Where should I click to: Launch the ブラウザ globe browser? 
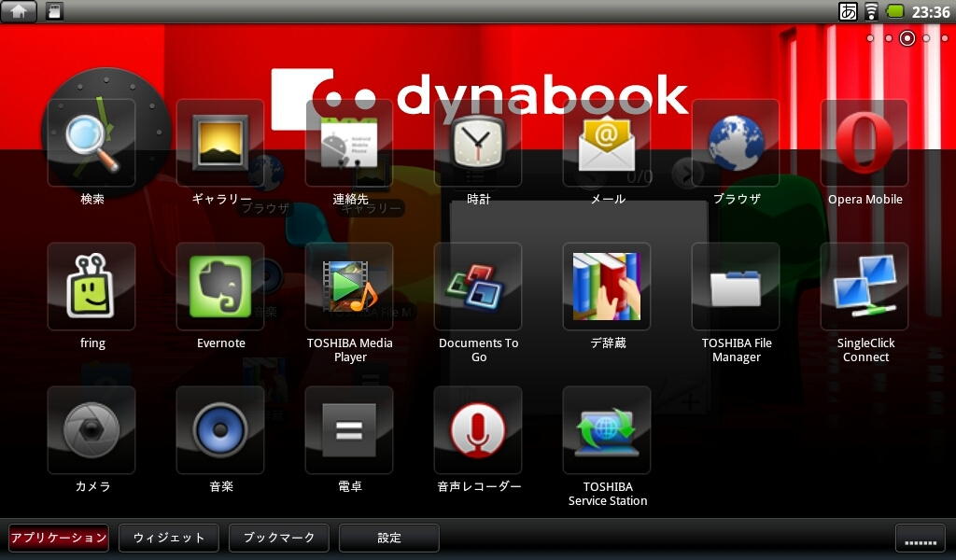point(736,143)
